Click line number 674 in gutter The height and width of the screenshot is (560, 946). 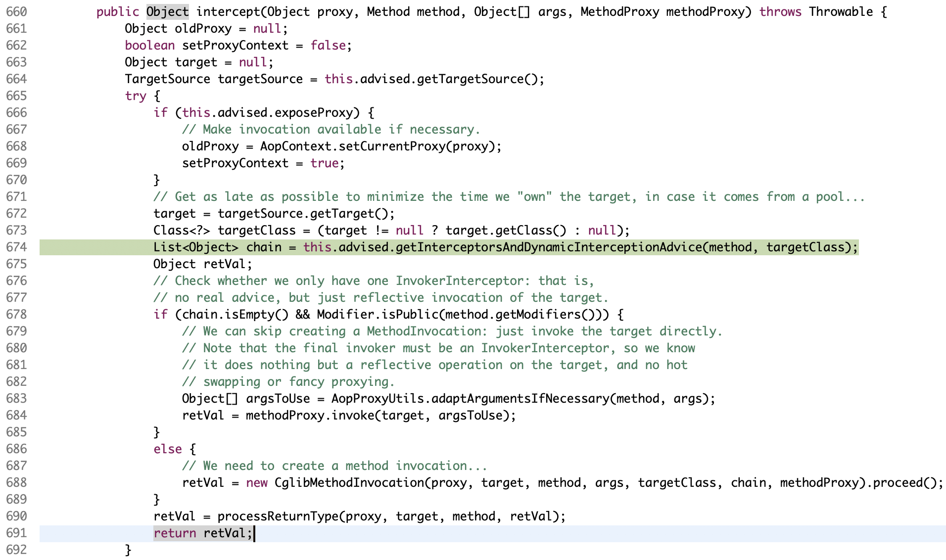tap(16, 247)
